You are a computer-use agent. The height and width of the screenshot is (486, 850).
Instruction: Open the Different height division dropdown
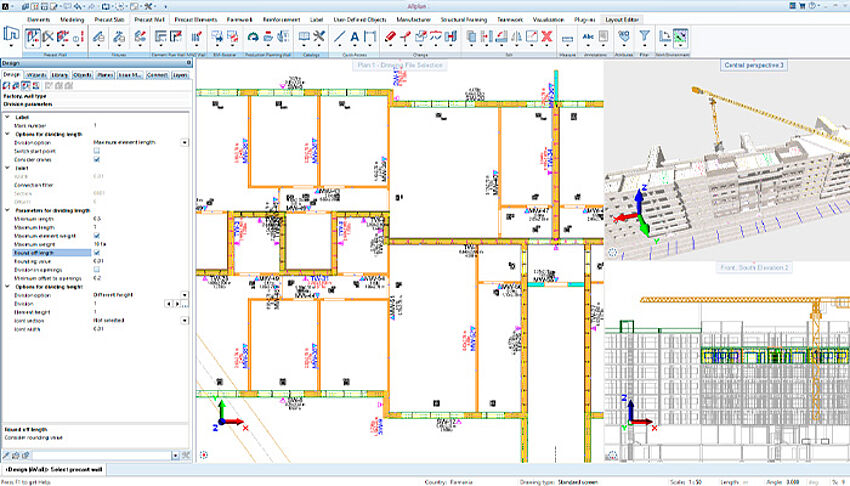(185, 295)
